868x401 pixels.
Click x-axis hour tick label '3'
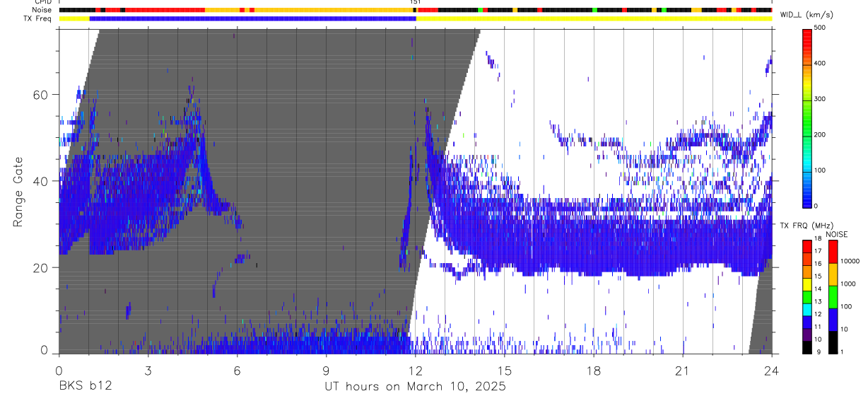tap(148, 371)
